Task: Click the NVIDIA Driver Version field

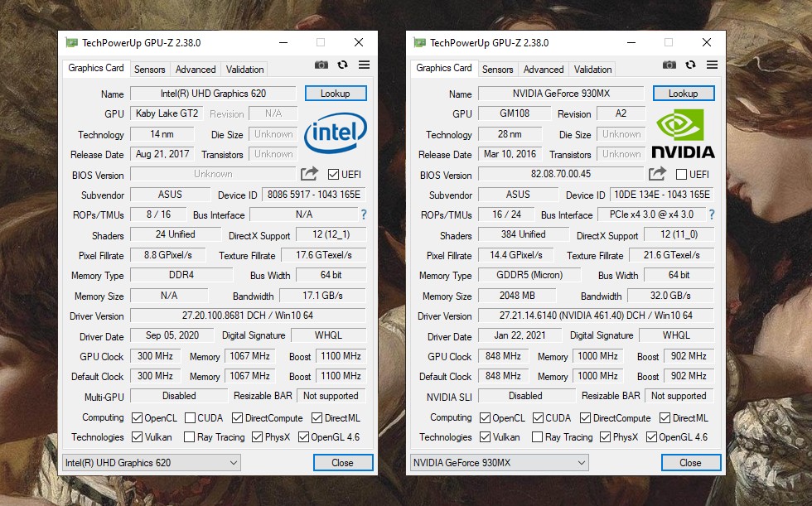Action: [596, 316]
